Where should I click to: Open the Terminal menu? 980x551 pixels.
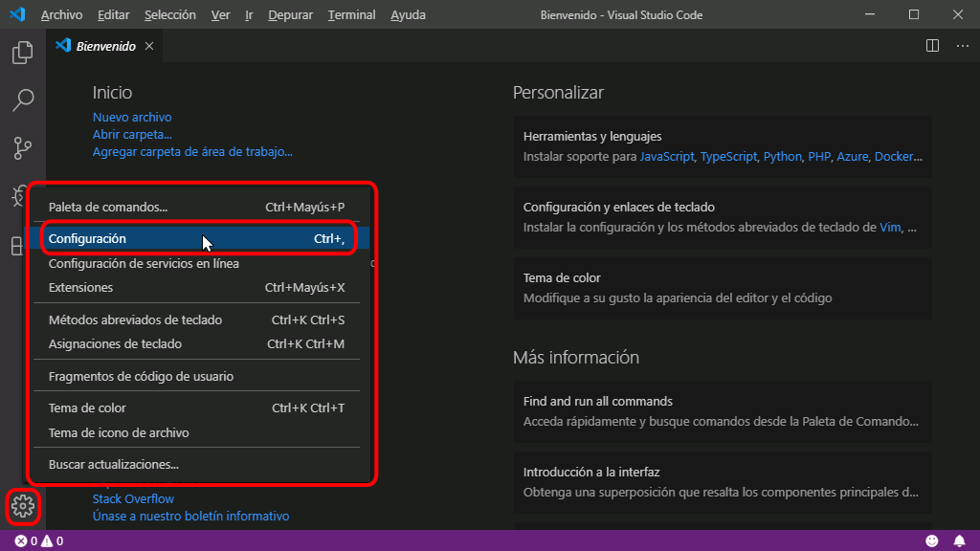[x=351, y=14]
